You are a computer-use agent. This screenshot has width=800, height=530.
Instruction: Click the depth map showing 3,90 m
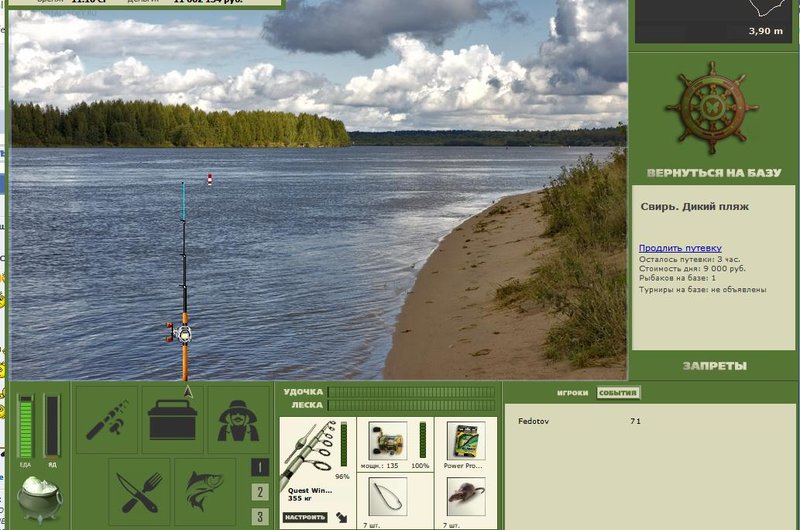(x=712, y=20)
